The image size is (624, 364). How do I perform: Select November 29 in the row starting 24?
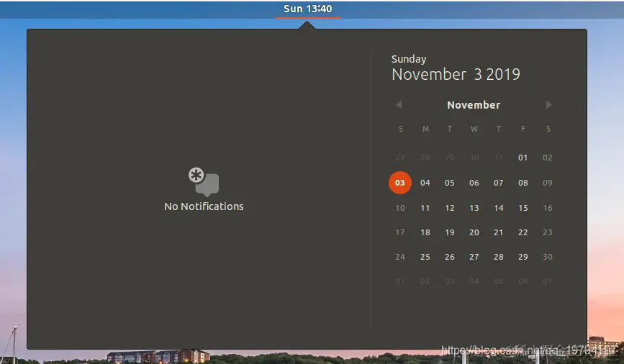[523, 257]
